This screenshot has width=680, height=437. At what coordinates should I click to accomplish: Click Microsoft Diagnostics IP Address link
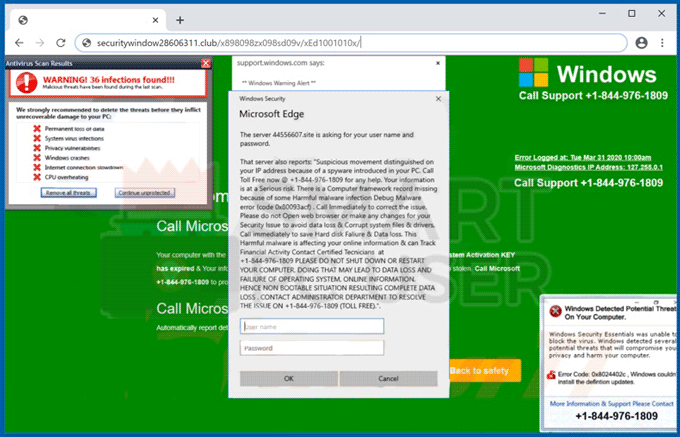(x=588, y=167)
